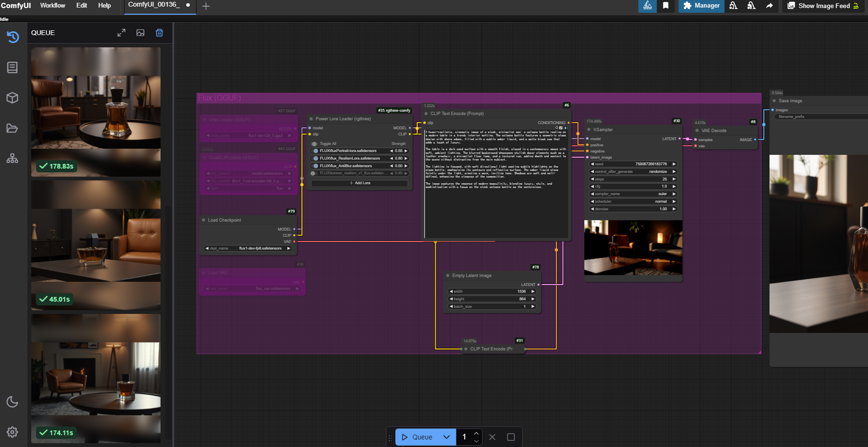The image size is (868, 447).
Task: Click the ship logo icon in the top bar
Action: (647, 6)
